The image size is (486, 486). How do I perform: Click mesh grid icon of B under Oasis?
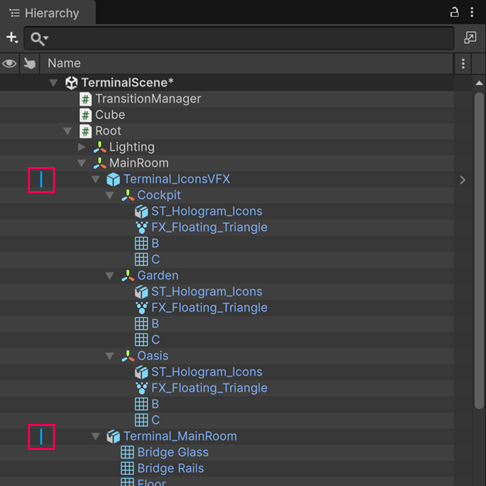click(141, 404)
